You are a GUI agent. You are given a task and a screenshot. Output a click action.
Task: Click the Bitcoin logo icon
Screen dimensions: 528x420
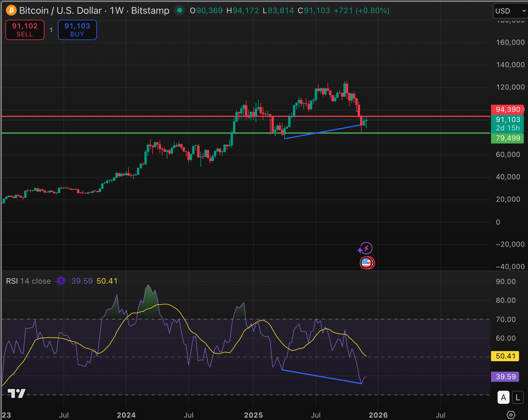click(11, 11)
